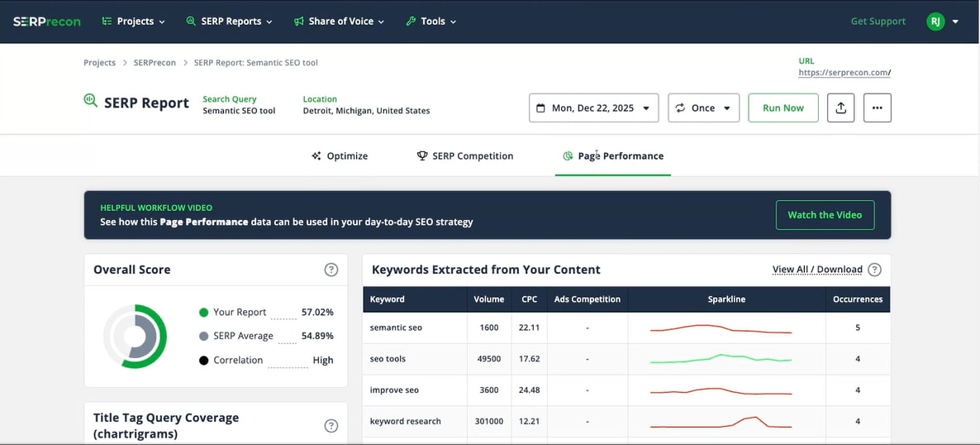Click the SERPrecon logo

click(46, 22)
